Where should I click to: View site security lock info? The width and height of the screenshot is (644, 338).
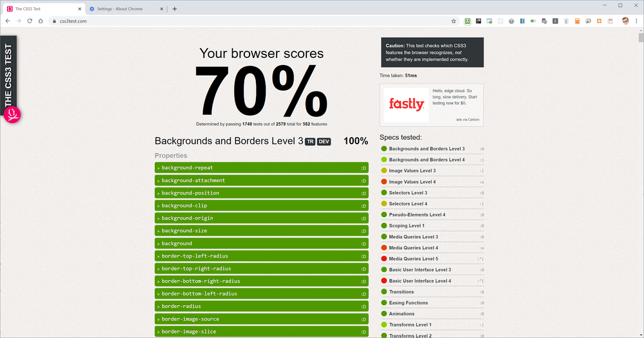(x=54, y=21)
